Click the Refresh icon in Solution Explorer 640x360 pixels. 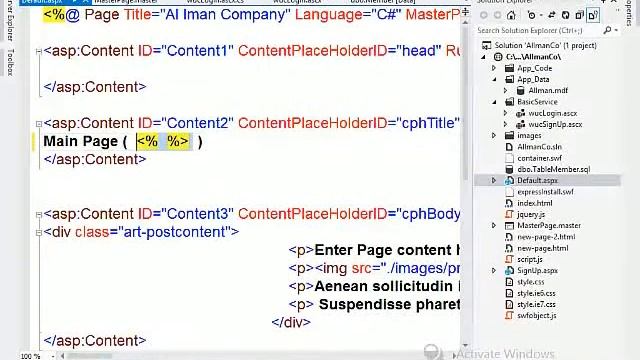(565, 16)
